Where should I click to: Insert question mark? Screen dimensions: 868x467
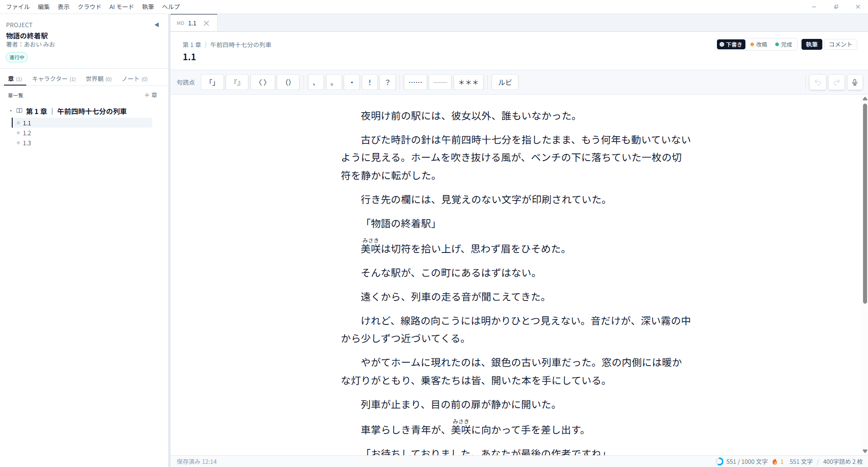pos(388,82)
